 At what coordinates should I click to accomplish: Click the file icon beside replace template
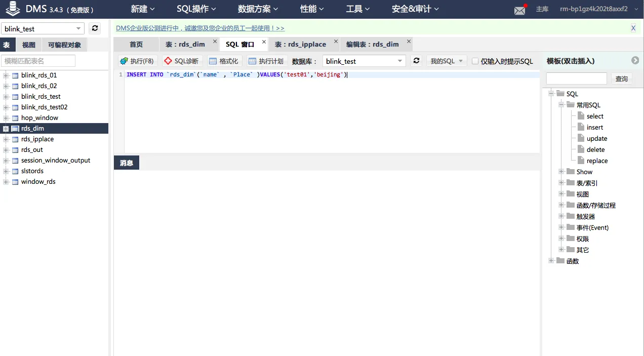(x=581, y=161)
